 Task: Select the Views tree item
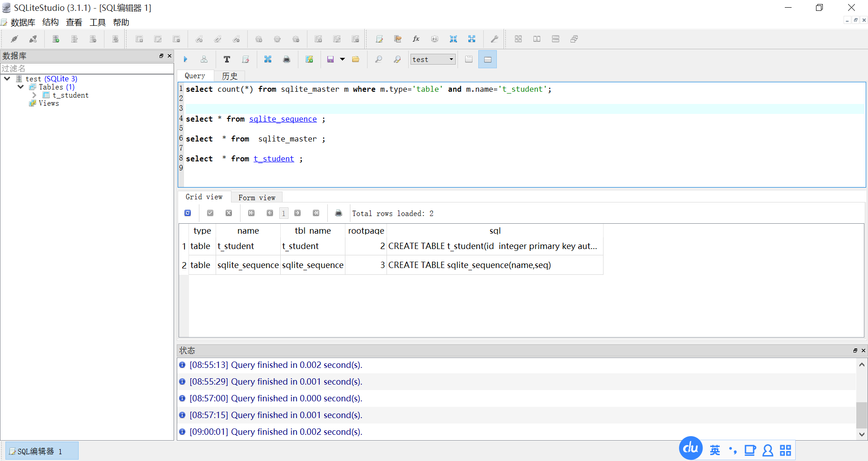49,103
